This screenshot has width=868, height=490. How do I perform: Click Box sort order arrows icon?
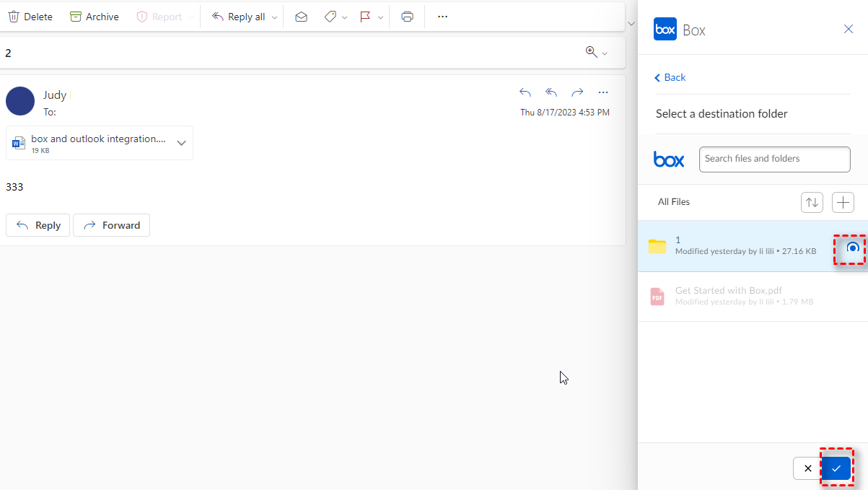pos(812,202)
